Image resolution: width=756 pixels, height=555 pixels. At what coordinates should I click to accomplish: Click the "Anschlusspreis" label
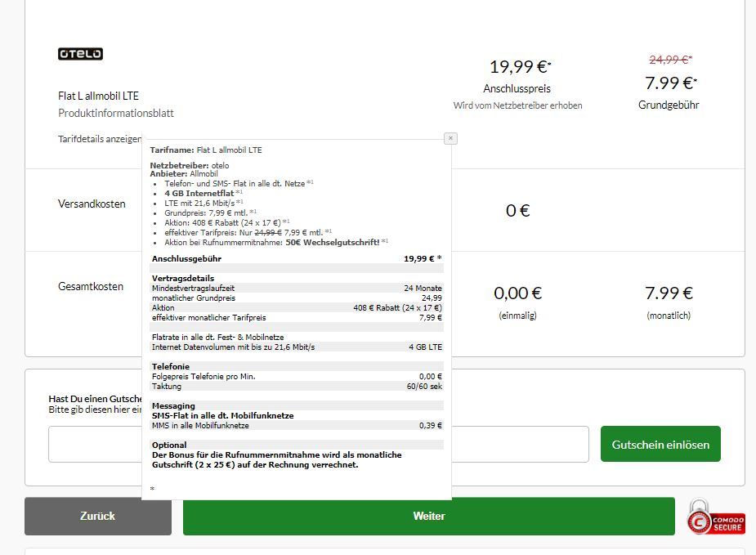(x=517, y=89)
